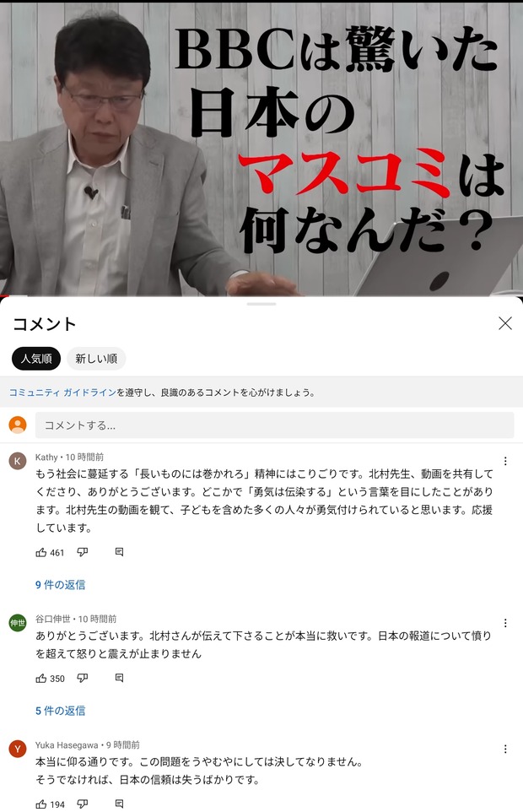Dislike Kathy's comment
The width and height of the screenshot is (523, 812).
point(83,553)
